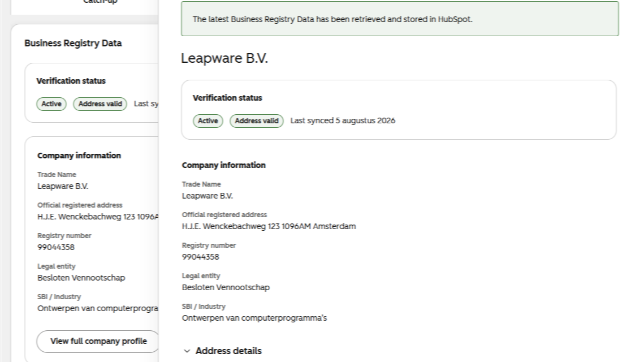This screenshot has width=644, height=362.
Task: Click Company information heading in right panel
Action: pyautogui.click(x=224, y=165)
